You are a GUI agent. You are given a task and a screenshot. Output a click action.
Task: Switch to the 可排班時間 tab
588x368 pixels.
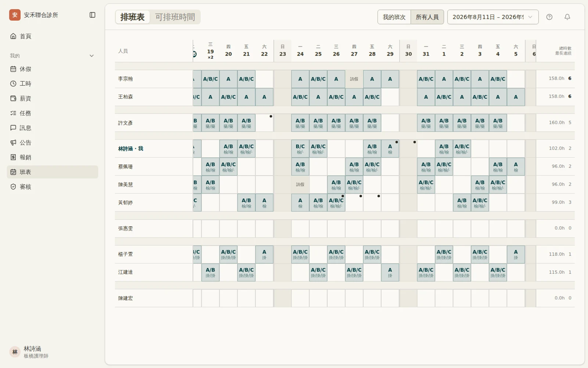(x=175, y=17)
